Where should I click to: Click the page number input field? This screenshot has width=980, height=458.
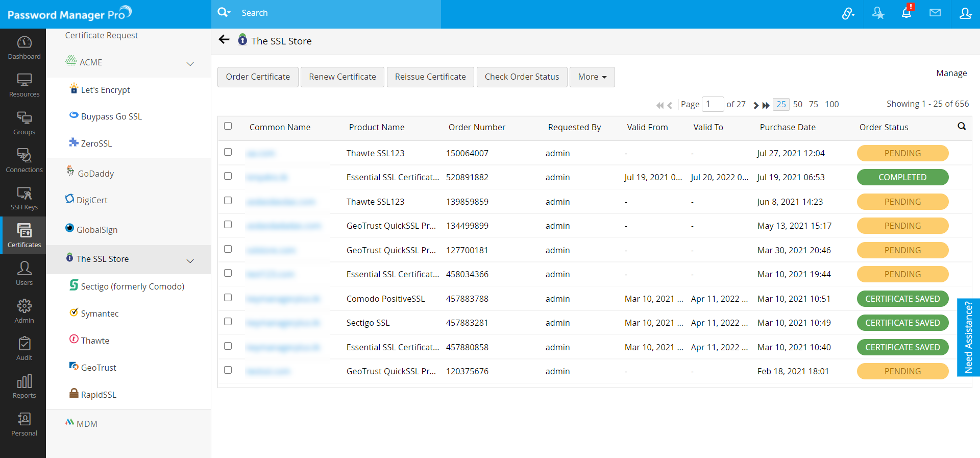coord(713,104)
